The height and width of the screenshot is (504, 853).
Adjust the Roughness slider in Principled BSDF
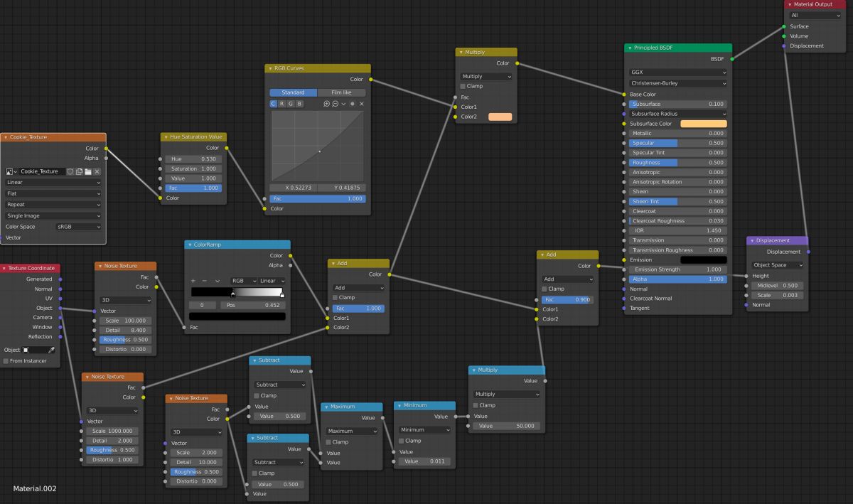[x=678, y=163]
